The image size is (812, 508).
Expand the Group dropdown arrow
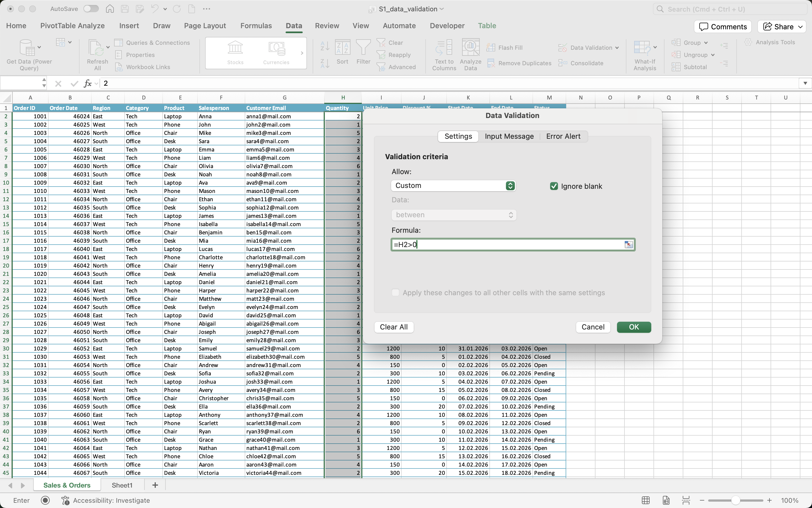[x=706, y=43]
